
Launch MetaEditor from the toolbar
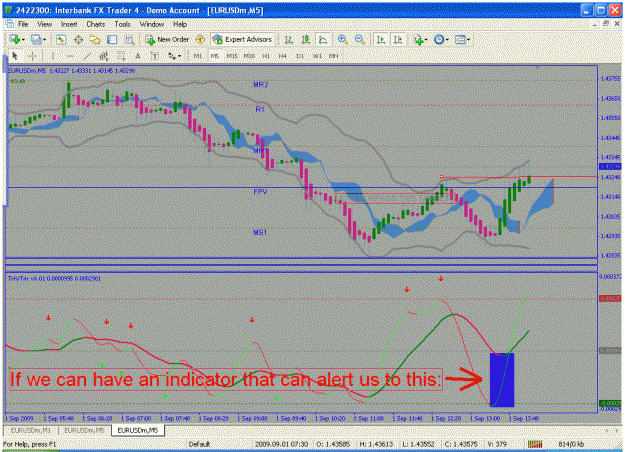click(x=200, y=39)
